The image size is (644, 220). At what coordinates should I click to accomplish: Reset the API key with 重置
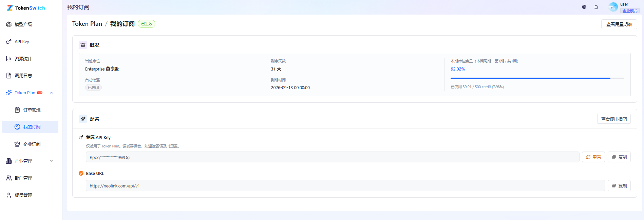pos(593,157)
